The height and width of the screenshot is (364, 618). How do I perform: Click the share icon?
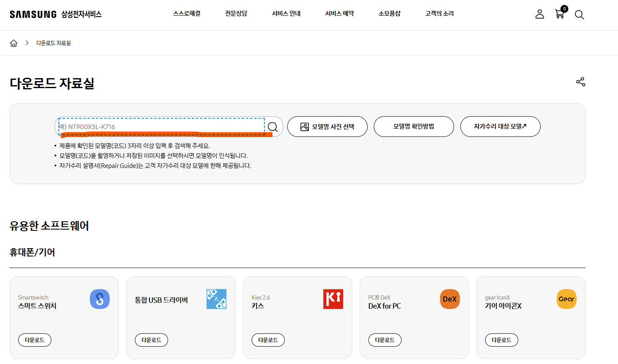coord(580,82)
